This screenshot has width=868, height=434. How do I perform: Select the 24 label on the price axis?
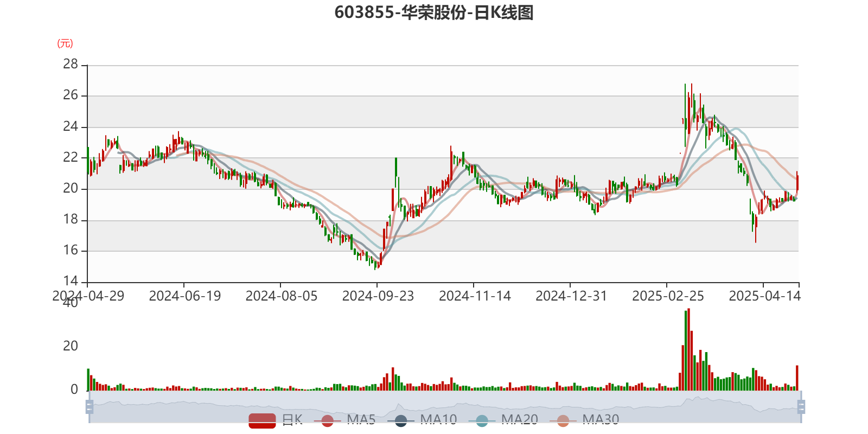click(x=71, y=126)
